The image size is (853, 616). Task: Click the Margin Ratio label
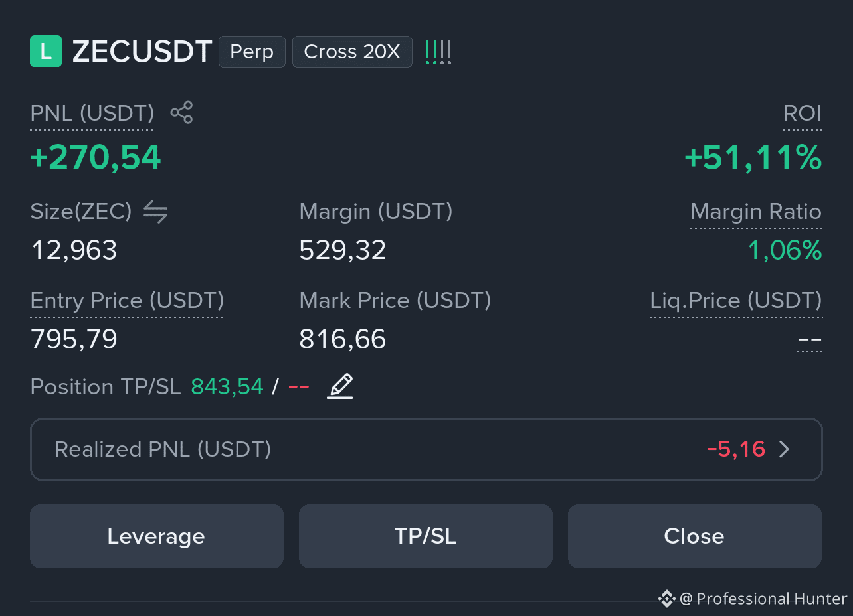(x=756, y=212)
